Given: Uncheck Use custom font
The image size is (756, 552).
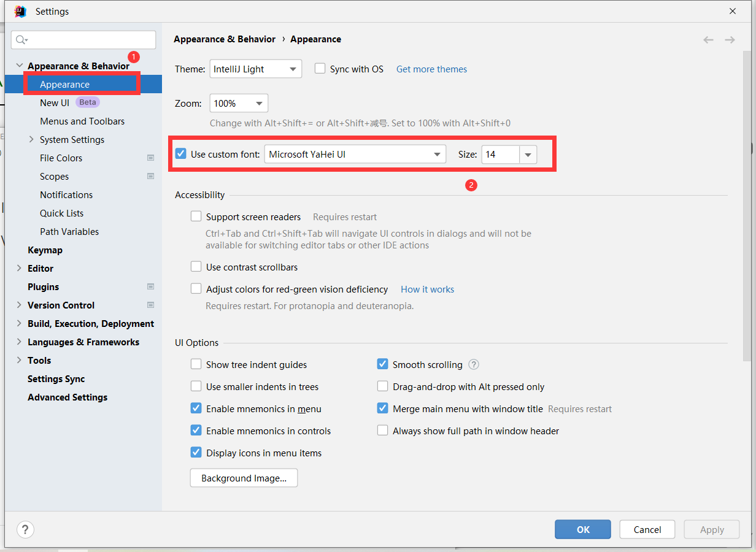Looking at the screenshot, I should coord(180,154).
